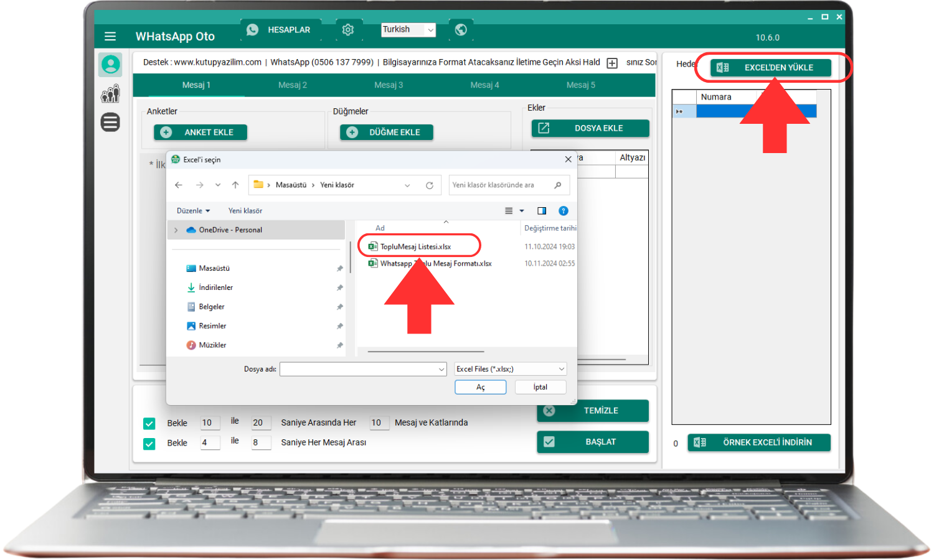Click the horizontal scrollbar under the file list
This screenshot has height=560, width=934.
425,352
